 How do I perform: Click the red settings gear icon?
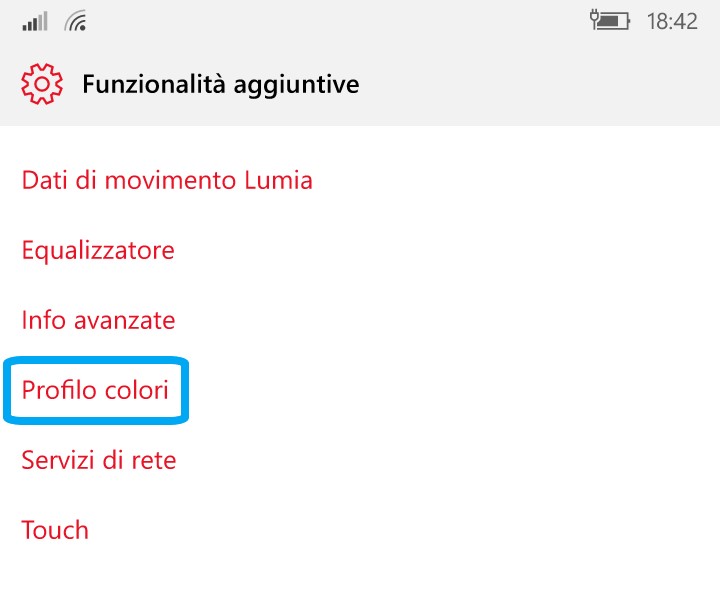(41, 84)
